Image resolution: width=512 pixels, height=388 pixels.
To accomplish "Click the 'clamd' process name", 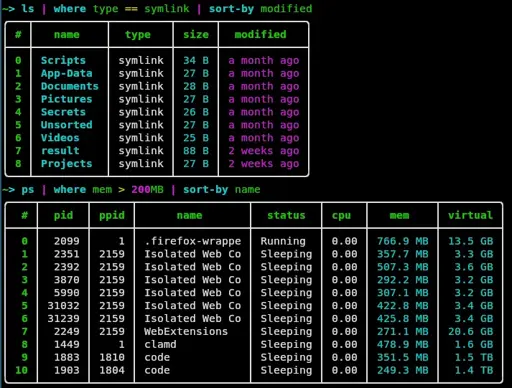I will click(160, 344).
